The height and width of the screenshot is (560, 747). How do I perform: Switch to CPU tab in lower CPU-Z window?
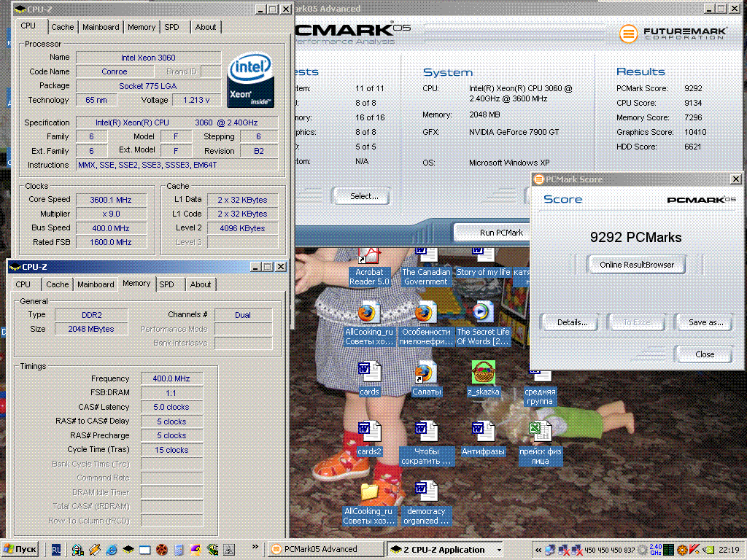click(23, 284)
